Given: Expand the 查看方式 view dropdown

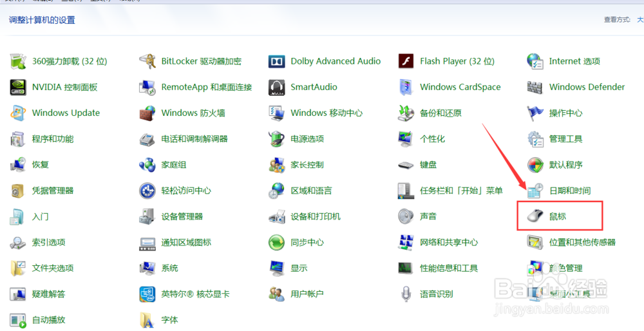Looking at the screenshot, I should tap(640, 20).
